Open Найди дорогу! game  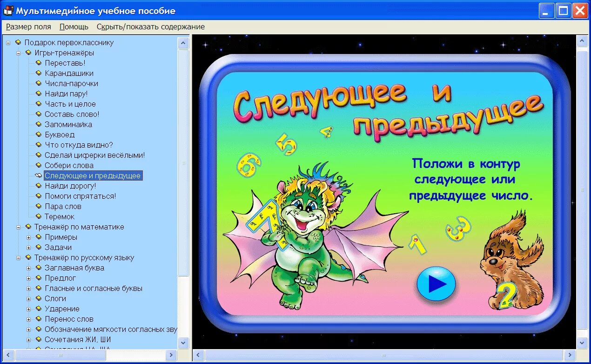pos(70,186)
